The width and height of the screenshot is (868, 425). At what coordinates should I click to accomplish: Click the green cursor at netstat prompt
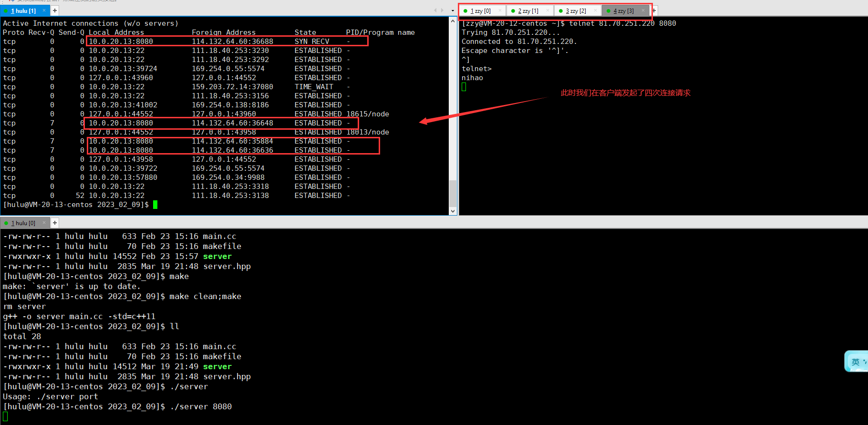pyautogui.click(x=155, y=205)
